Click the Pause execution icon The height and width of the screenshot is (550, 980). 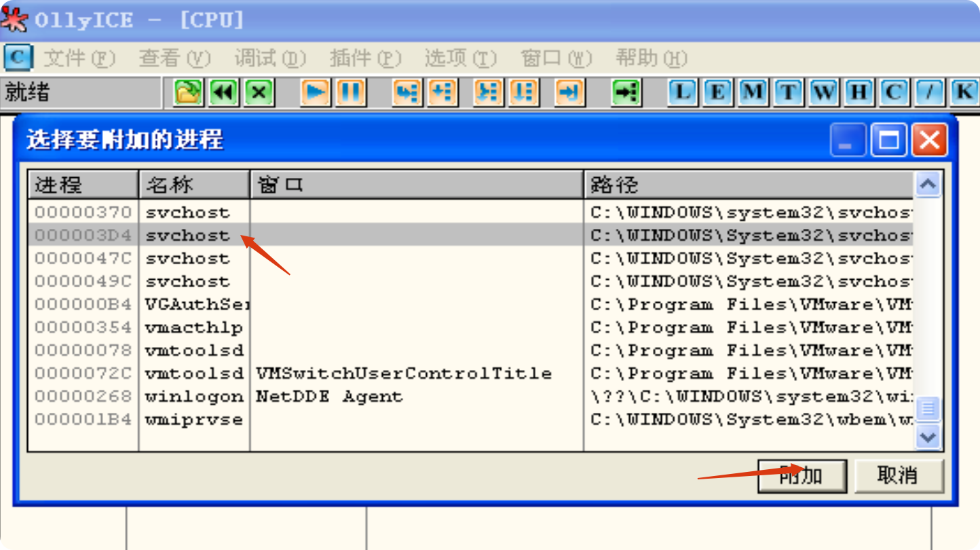[351, 92]
